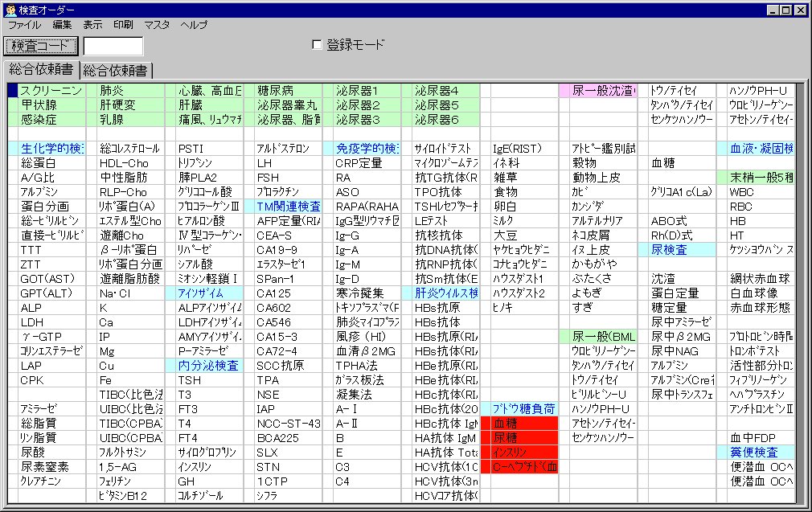Click the application icon in the title bar
This screenshot has width=812, height=512.
(x=10, y=10)
